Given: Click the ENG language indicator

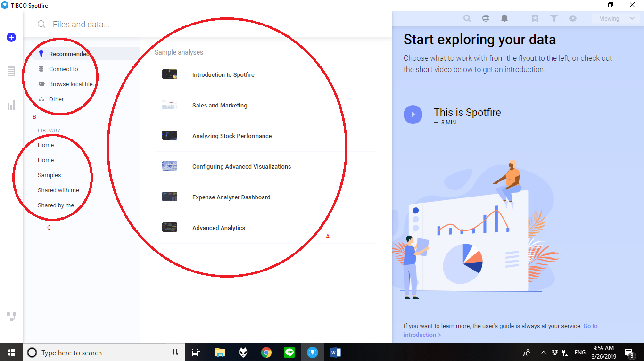Looking at the screenshot, I should [580, 353].
